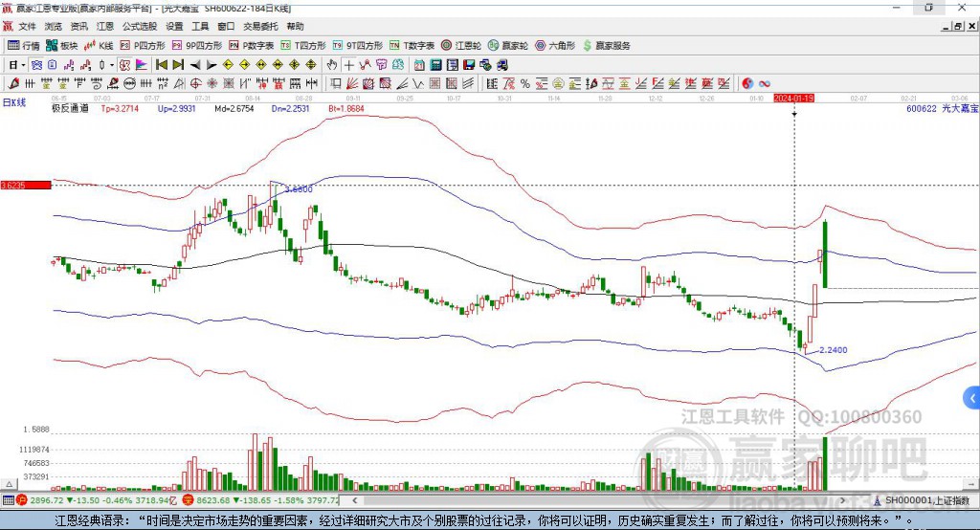Toggle the crosshair cursor tool
Image resolution: width=980 pixels, height=530 pixels.
(x=348, y=65)
